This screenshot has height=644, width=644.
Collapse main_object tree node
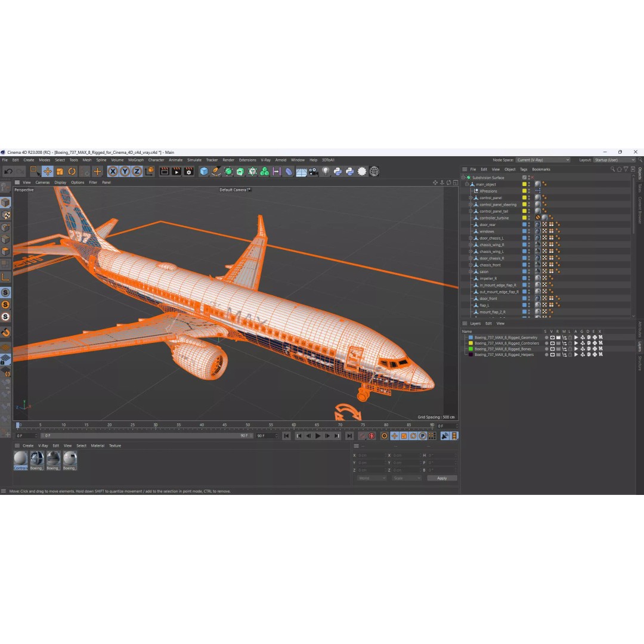coord(467,184)
